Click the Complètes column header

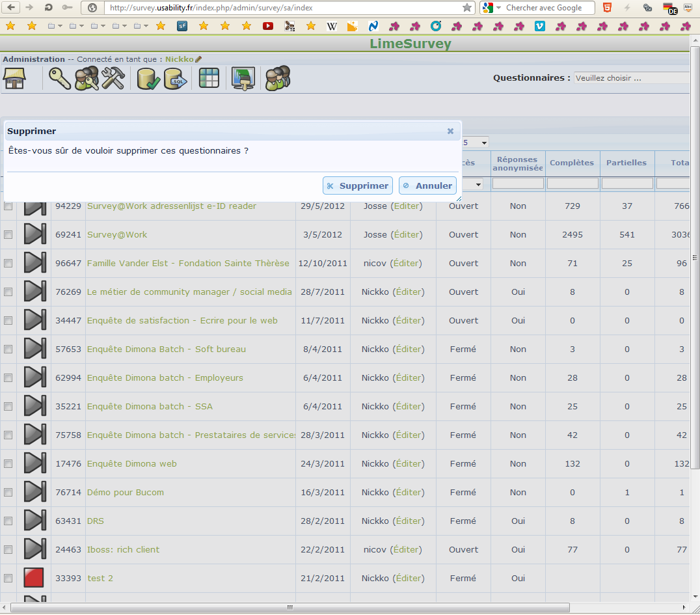(571, 163)
